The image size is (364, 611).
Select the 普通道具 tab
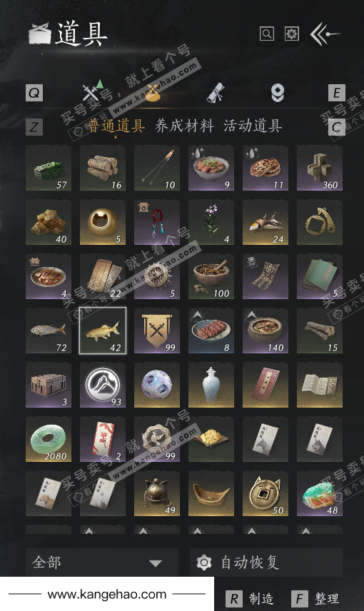point(116,126)
